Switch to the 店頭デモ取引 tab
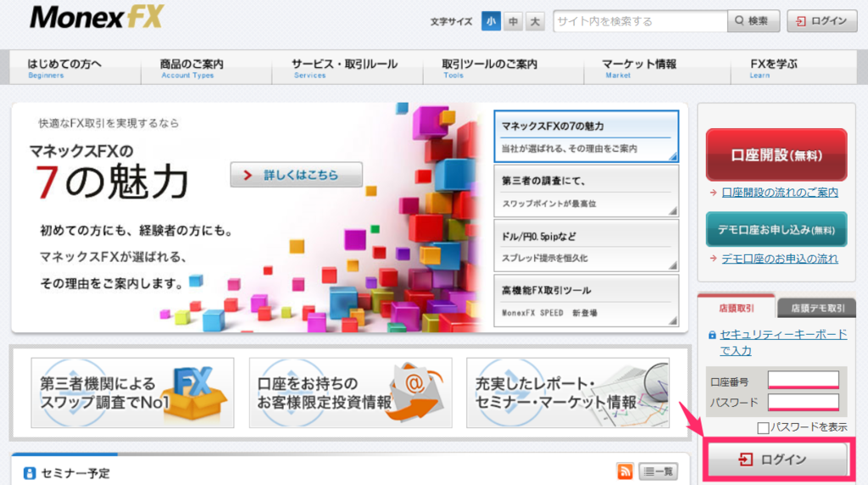This screenshot has height=485, width=868. click(817, 308)
